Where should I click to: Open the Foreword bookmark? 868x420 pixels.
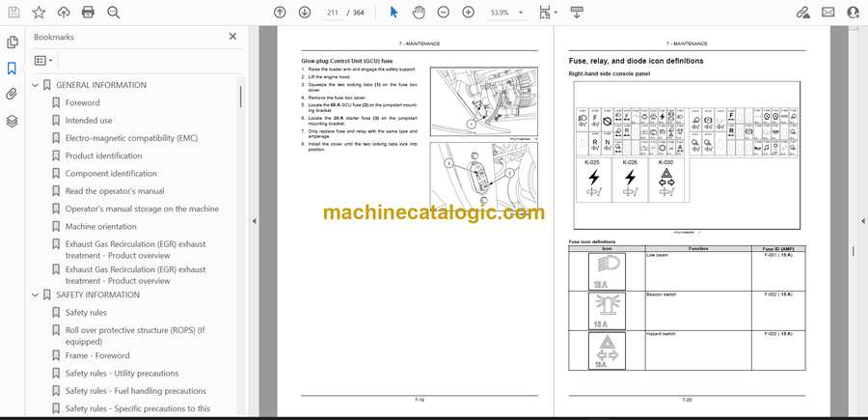[83, 102]
